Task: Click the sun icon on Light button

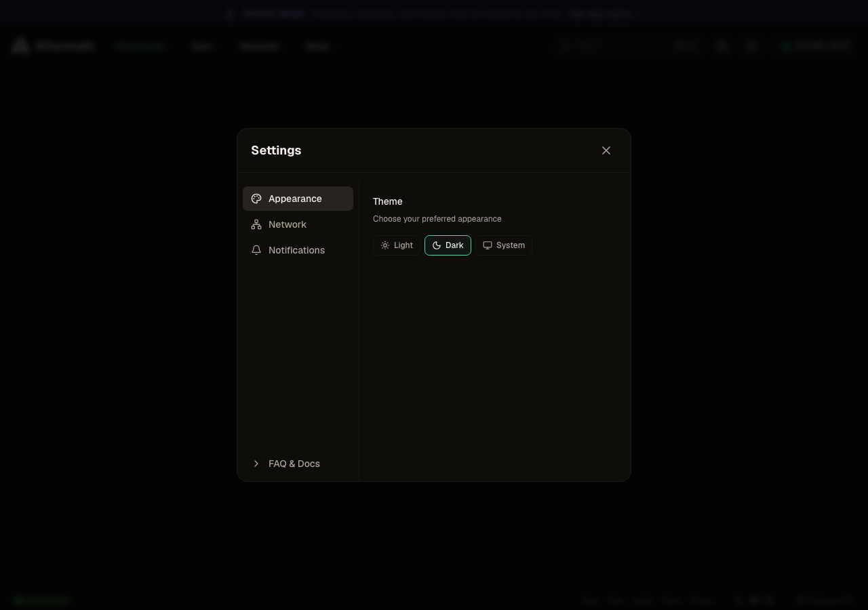Action: pos(385,245)
